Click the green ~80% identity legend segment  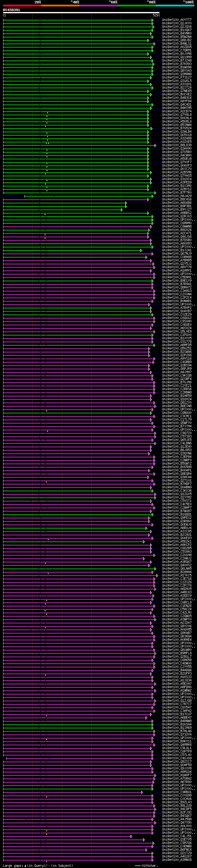point(137,6)
